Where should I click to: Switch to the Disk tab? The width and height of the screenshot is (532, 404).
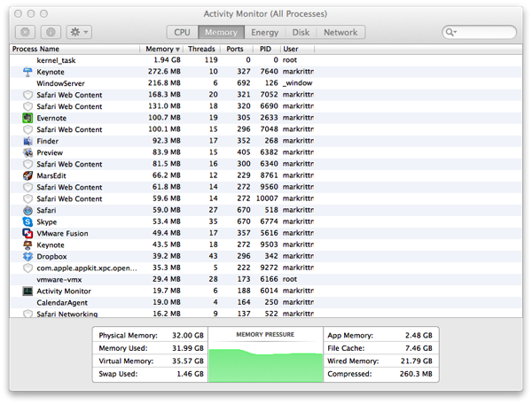(301, 32)
